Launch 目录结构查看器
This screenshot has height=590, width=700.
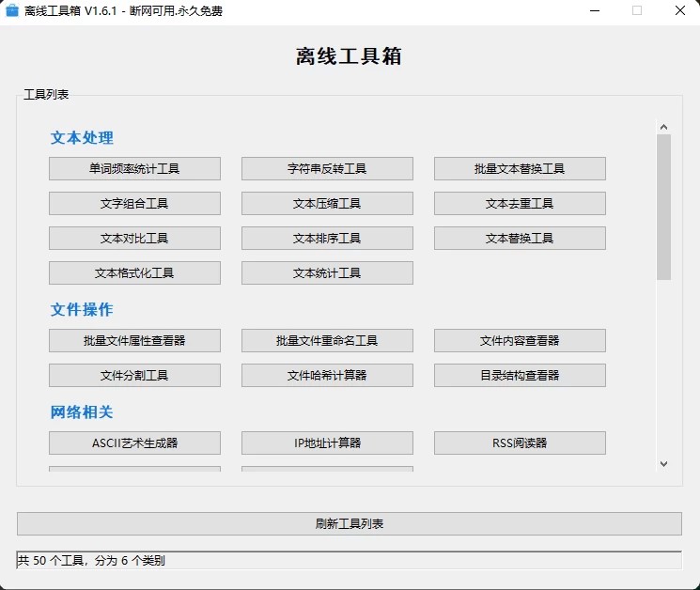click(520, 376)
